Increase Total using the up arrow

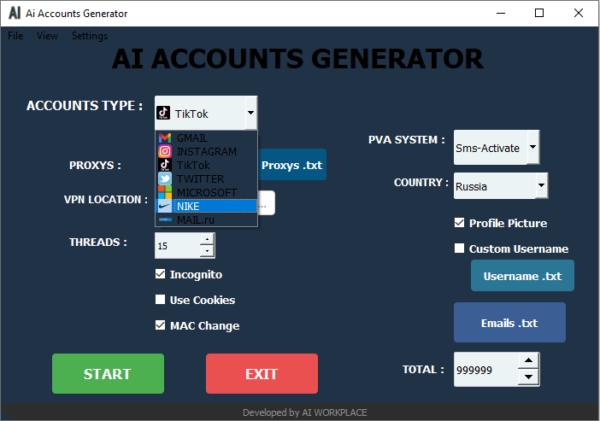click(528, 360)
